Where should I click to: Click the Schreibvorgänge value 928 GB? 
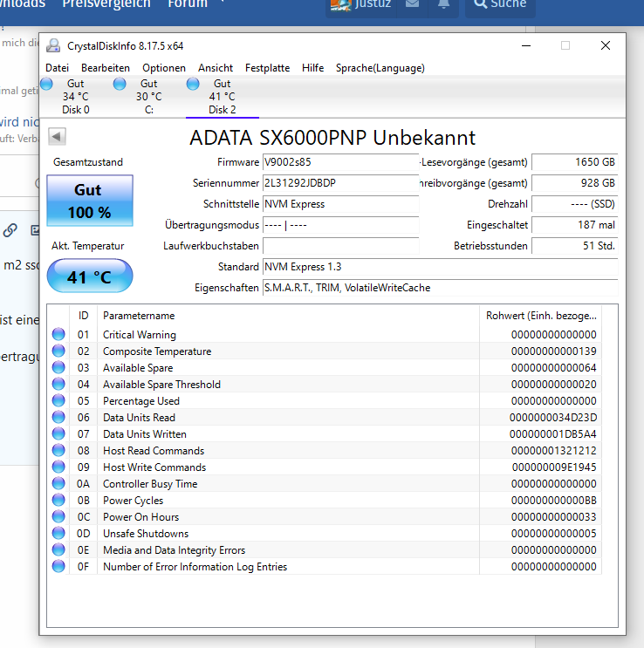pyautogui.click(x=575, y=183)
